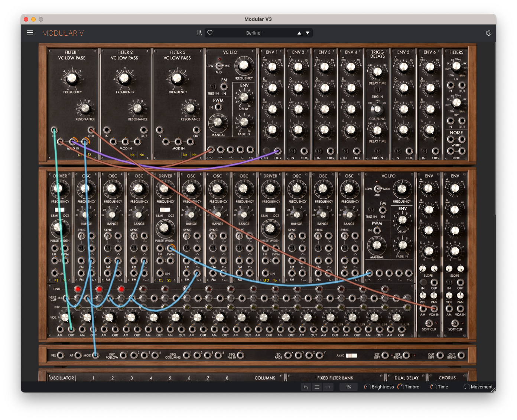
Task: Click Filter 2 IN jack
Action: tap(107, 130)
